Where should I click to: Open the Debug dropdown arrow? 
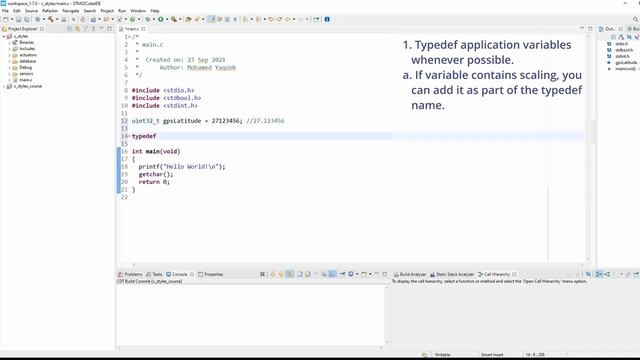click(x=153, y=19)
